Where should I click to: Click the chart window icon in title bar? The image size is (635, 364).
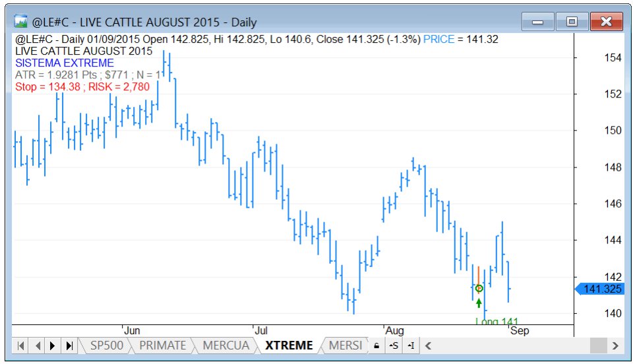point(20,22)
